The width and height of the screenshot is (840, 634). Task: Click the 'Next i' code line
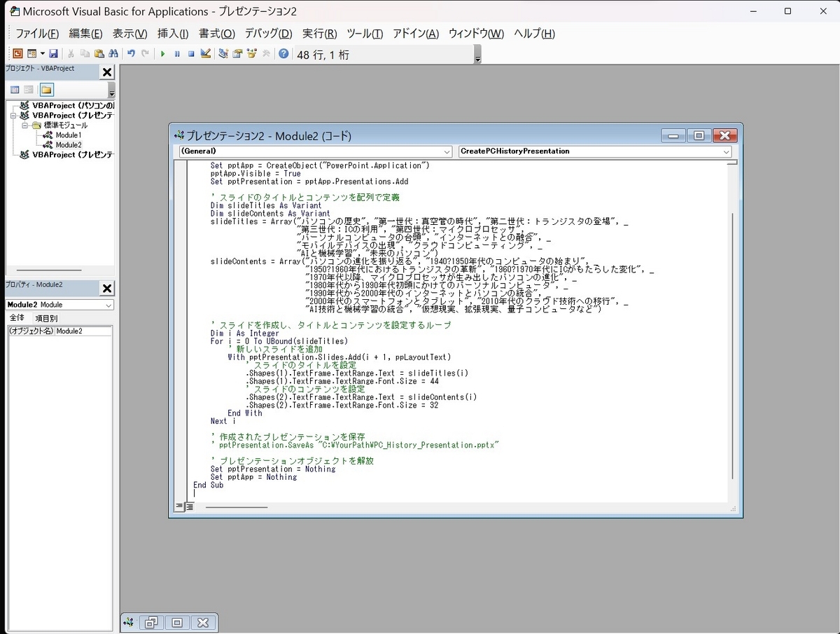pyautogui.click(x=223, y=421)
